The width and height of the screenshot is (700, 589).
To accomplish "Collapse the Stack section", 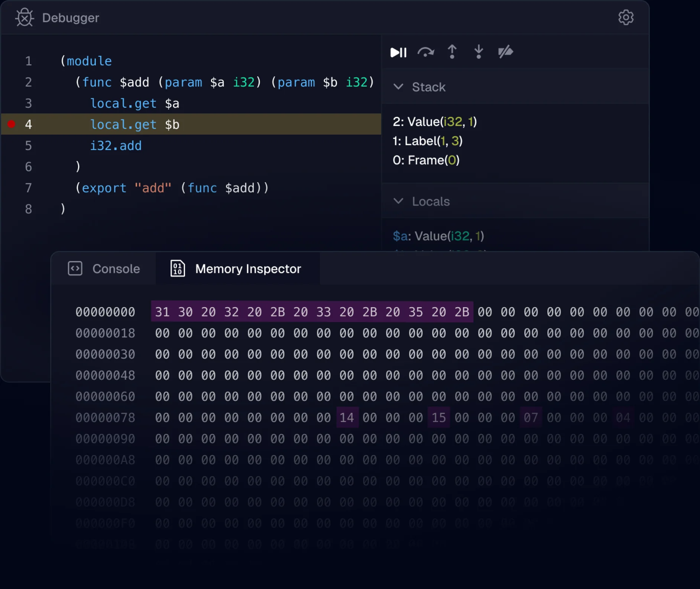I will (x=399, y=87).
